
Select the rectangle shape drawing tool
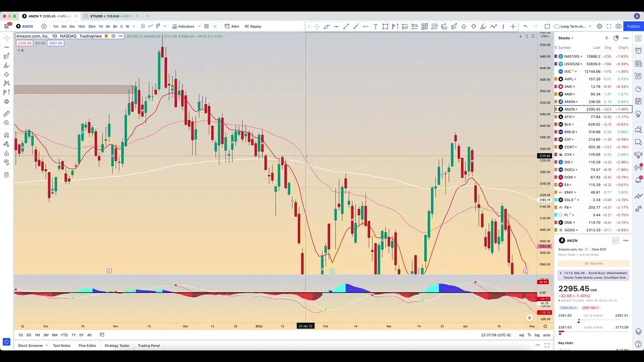coord(385,26)
